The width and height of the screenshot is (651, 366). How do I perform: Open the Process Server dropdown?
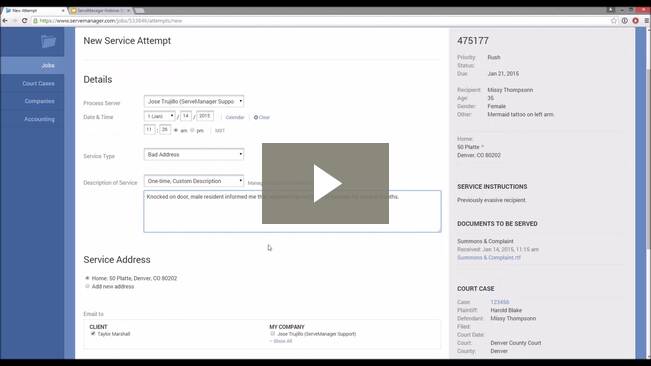pyautogui.click(x=194, y=101)
